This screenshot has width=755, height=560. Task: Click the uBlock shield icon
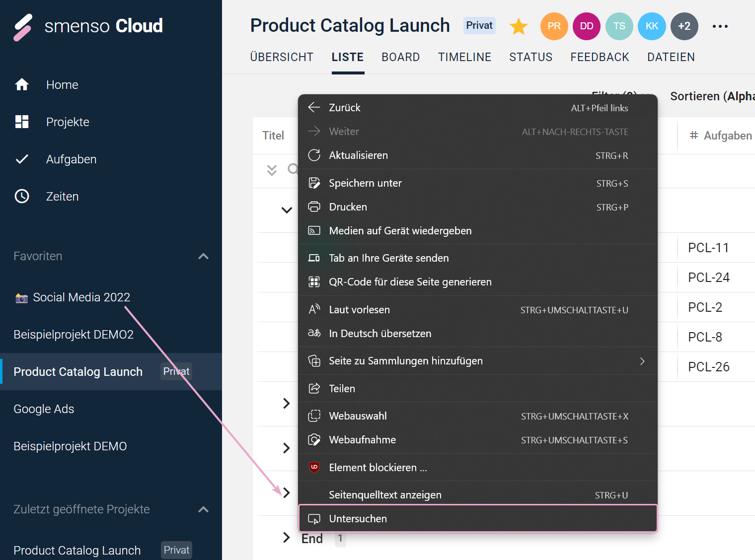(314, 467)
